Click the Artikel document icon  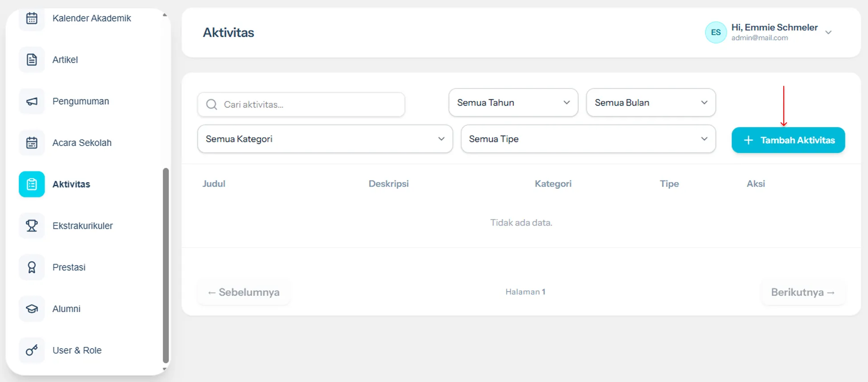point(32,60)
